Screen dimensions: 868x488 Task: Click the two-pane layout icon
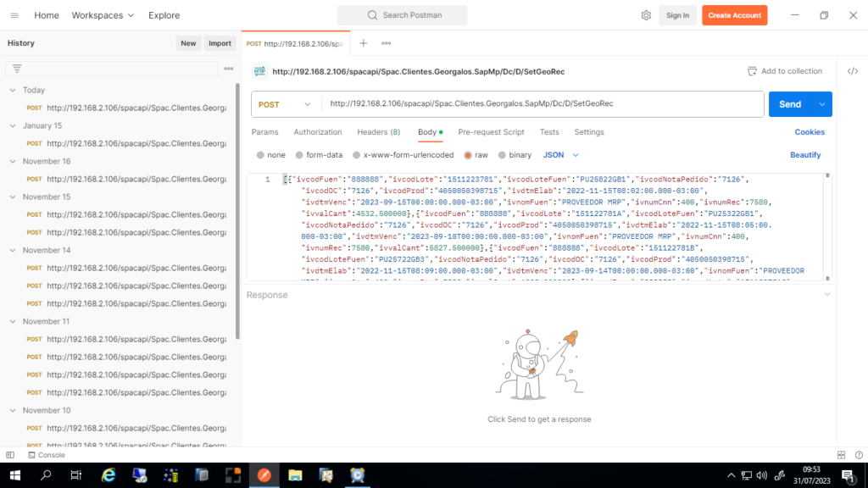click(842, 455)
